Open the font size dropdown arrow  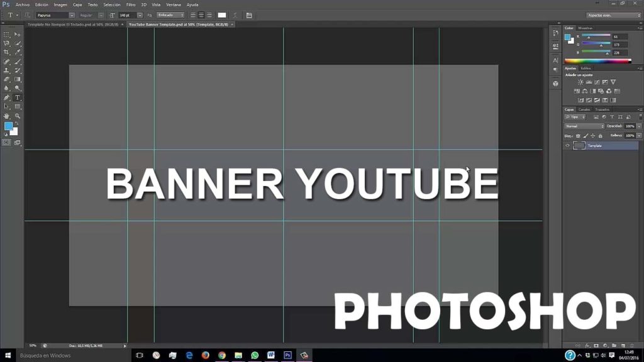[140, 15]
